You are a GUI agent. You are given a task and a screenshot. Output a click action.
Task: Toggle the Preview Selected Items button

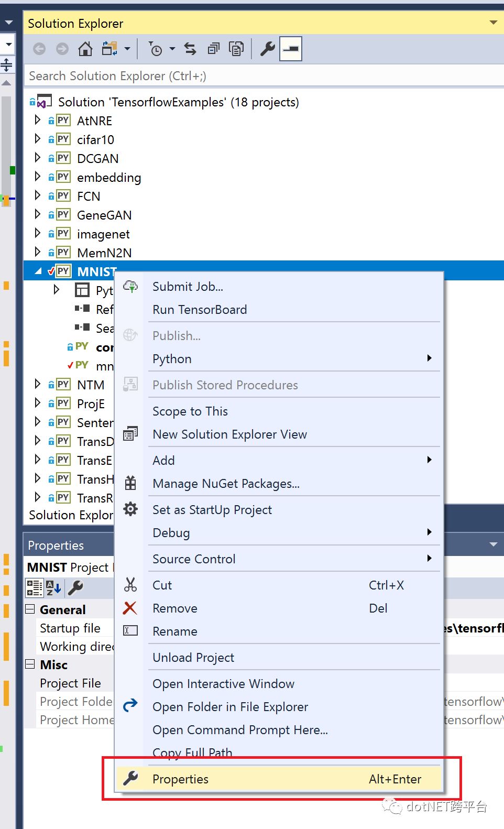[x=291, y=49]
